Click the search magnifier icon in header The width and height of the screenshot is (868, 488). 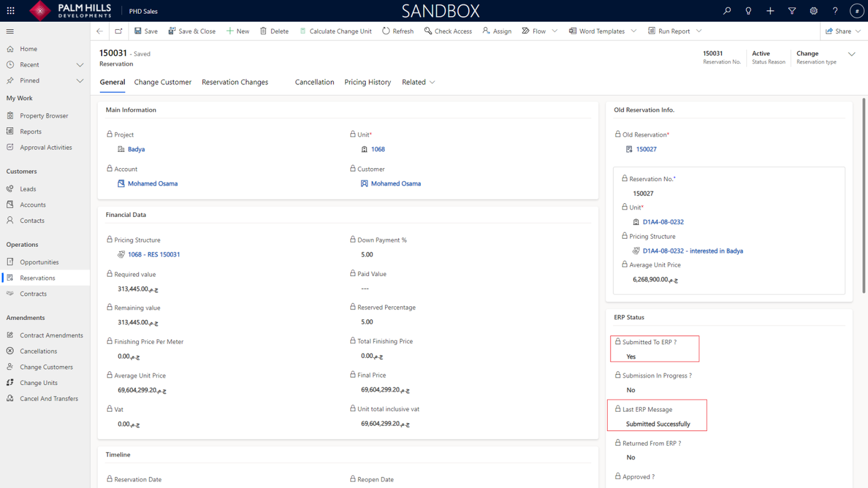coord(727,11)
